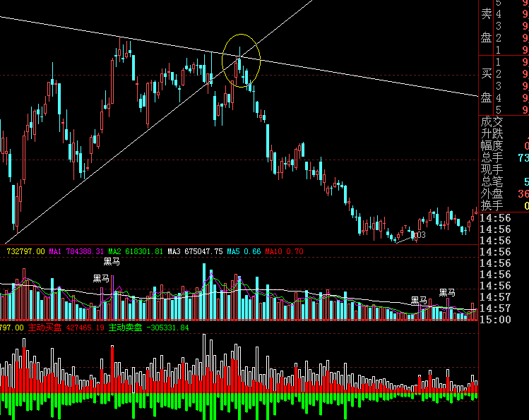Click the MA1 784388.31 volume readout

pyautogui.click(x=76, y=251)
